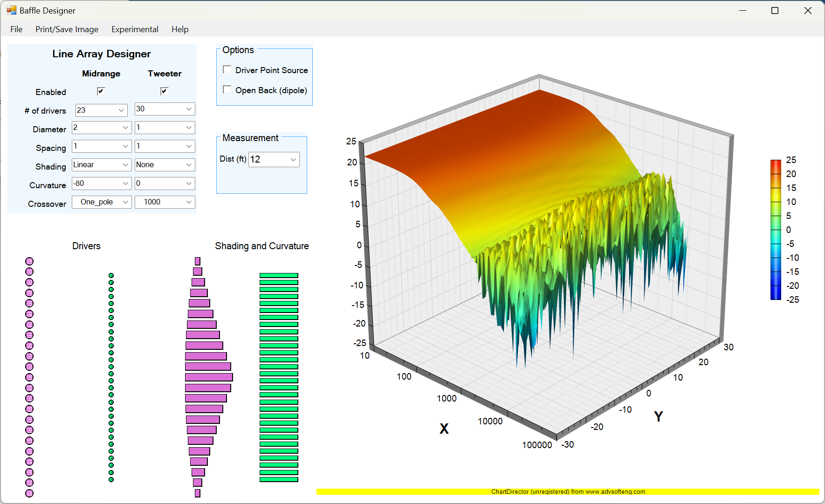Click the Baffle Designer app icon
The width and height of the screenshot is (825, 504).
pyautogui.click(x=11, y=10)
